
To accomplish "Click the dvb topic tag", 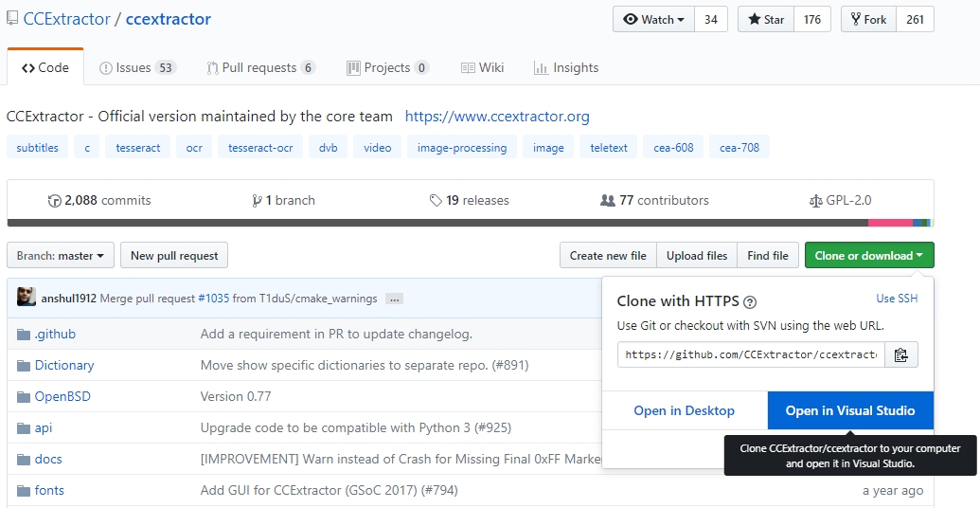I will [x=329, y=148].
